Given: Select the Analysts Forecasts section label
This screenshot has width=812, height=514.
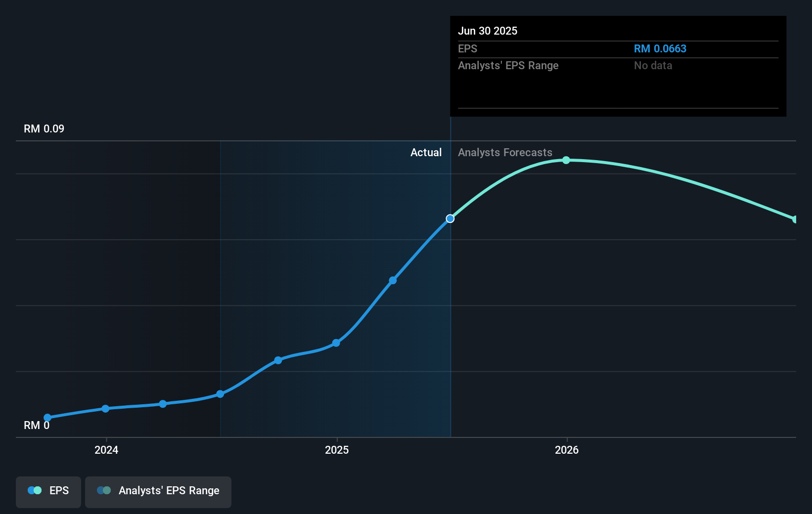Looking at the screenshot, I should pos(505,153).
